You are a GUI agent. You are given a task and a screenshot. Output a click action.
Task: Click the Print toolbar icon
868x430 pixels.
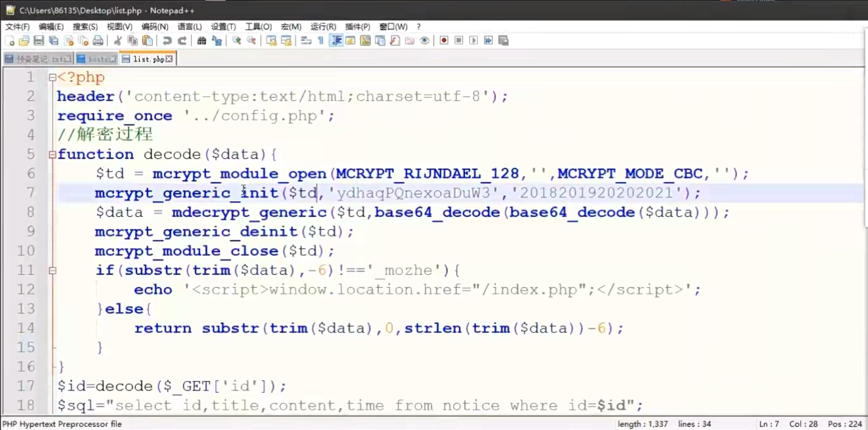[98, 41]
